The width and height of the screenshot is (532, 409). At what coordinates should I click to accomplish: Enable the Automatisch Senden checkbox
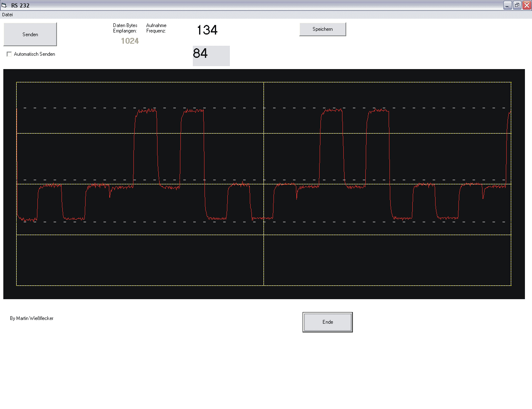point(9,54)
